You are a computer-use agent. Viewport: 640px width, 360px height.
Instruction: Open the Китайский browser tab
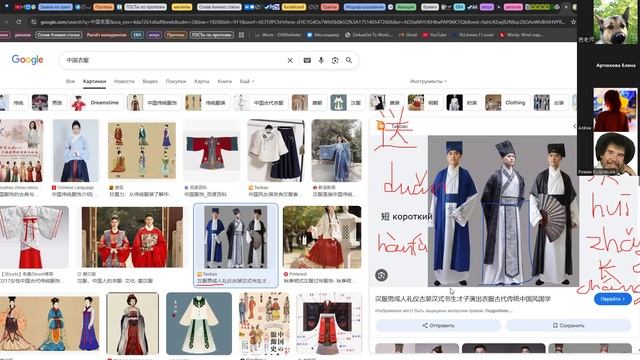(293, 7)
